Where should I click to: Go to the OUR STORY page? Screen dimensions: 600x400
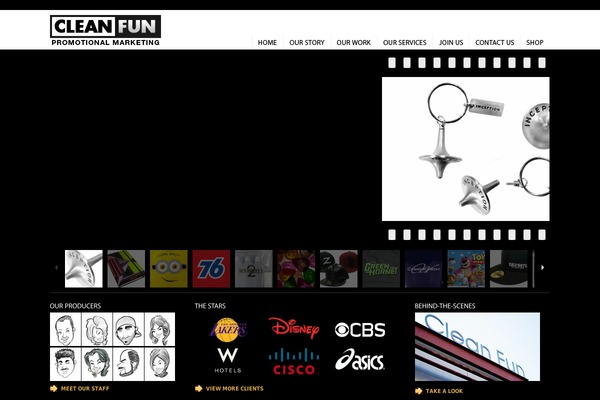[x=307, y=42]
